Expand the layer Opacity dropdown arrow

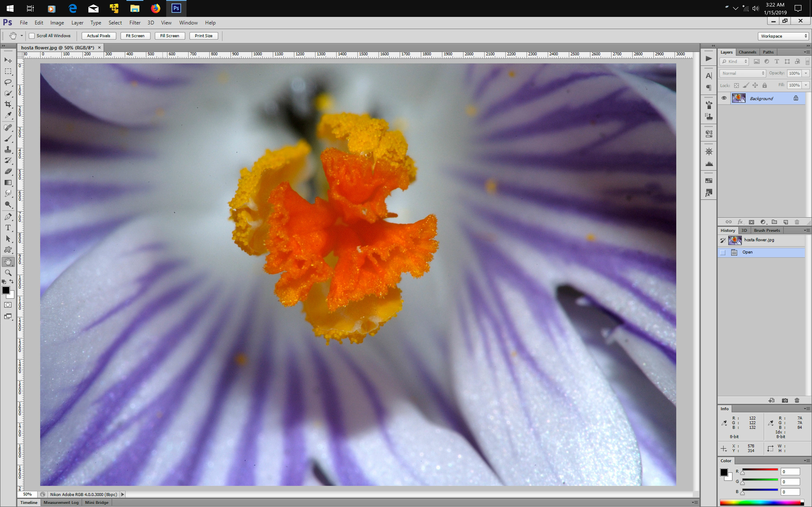coord(806,73)
